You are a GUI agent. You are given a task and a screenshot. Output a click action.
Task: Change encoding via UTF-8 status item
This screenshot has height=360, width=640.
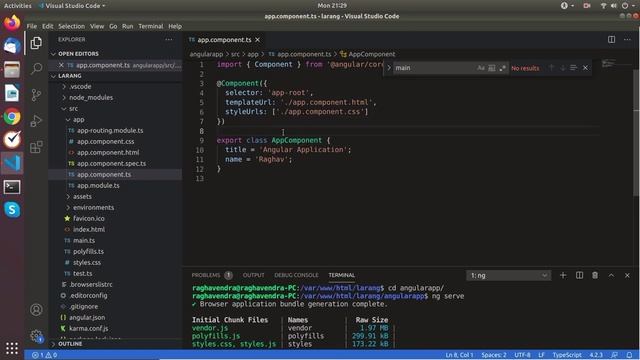coord(522,355)
